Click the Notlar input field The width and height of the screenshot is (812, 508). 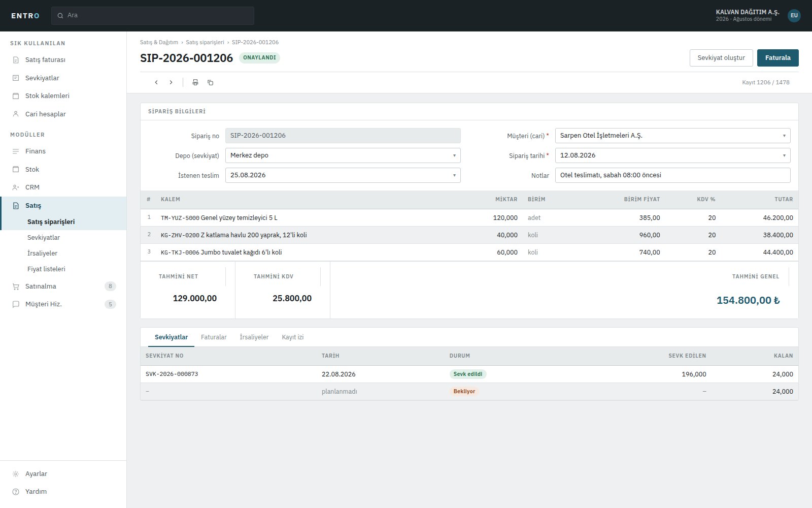(x=673, y=175)
